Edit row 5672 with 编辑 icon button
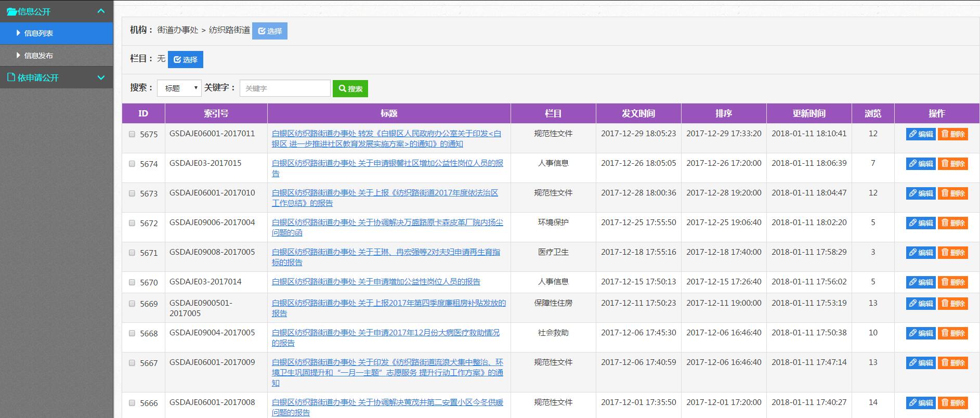Screen dimensions: 980x418 click(921, 223)
